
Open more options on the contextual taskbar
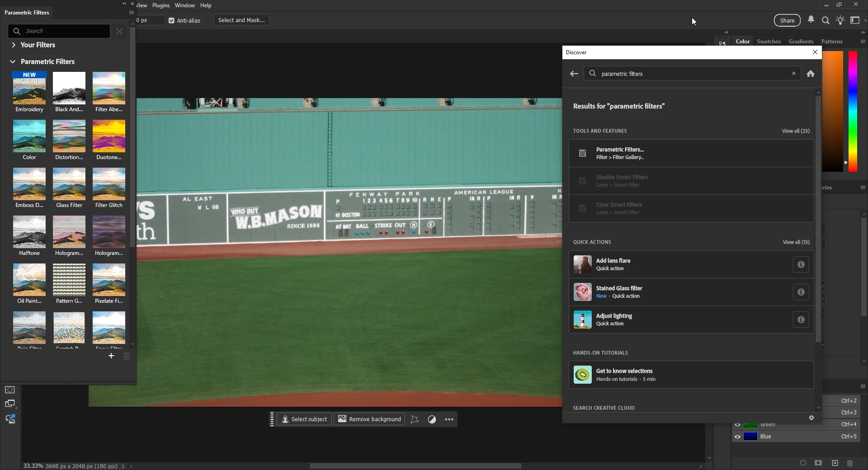click(449, 419)
